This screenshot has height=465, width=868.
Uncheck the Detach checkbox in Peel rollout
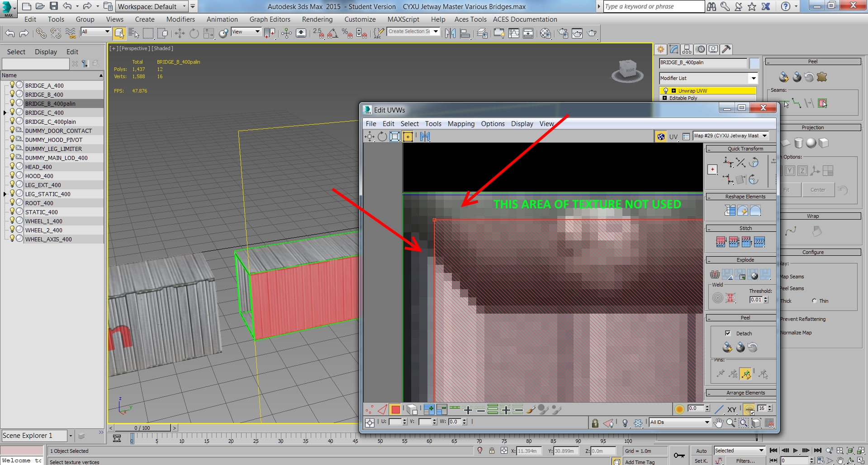(728, 333)
